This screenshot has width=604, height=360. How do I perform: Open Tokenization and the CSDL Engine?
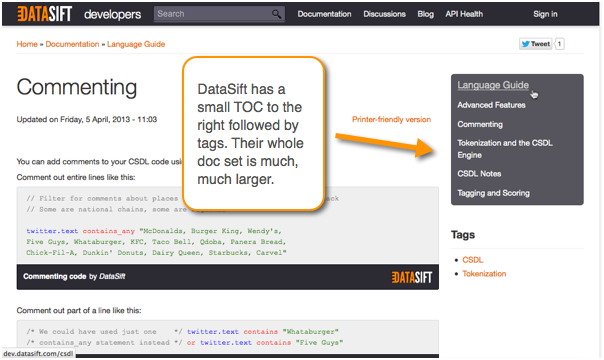pyautogui.click(x=505, y=149)
